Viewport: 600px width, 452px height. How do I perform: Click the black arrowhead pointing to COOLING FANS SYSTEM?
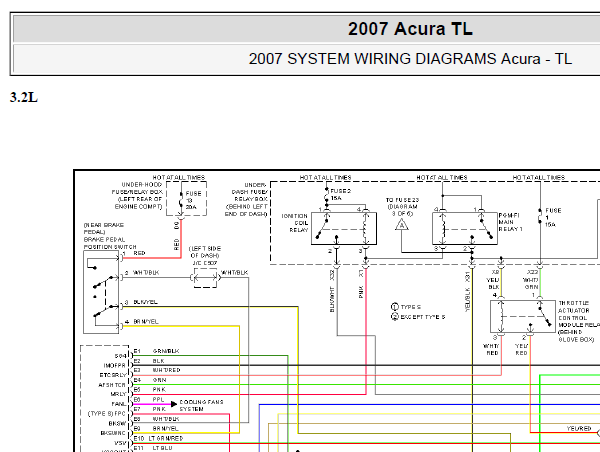tap(174, 404)
